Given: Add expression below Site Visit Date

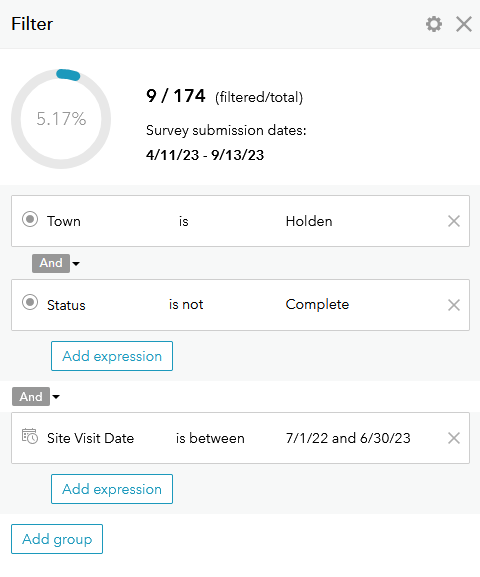Looking at the screenshot, I should point(112,489).
